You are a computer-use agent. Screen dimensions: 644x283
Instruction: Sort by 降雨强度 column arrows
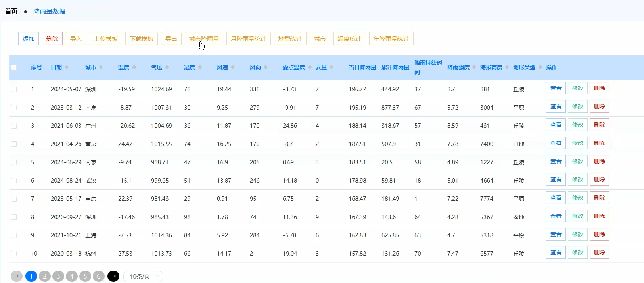click(x=474, y=67)
